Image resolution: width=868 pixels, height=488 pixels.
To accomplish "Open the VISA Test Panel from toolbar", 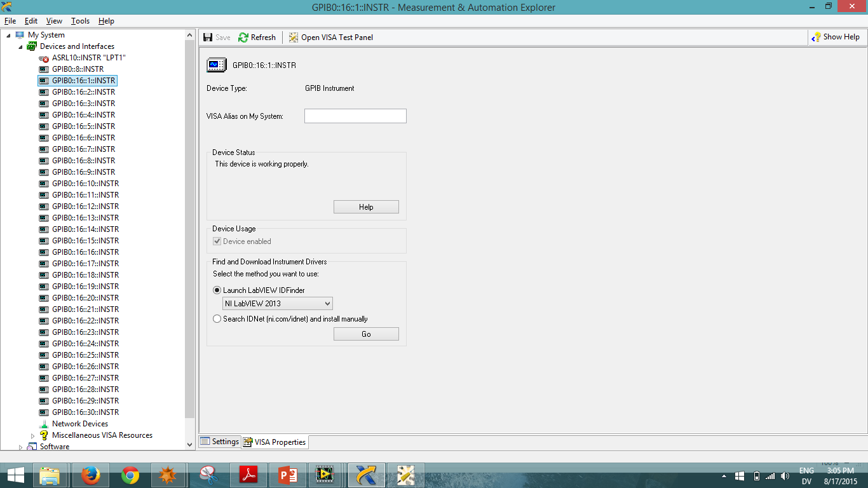I will 330,37.
